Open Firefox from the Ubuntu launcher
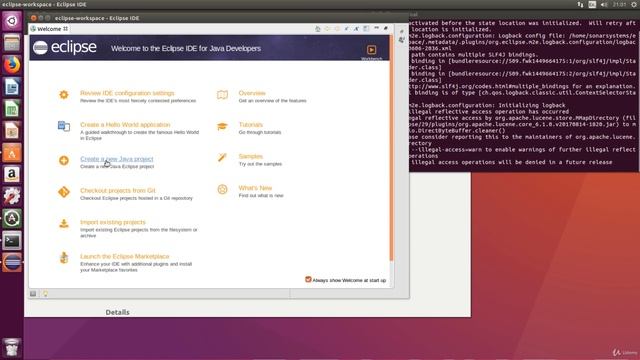The height and width of the screenshot is (360, 640). click(12, 65)
